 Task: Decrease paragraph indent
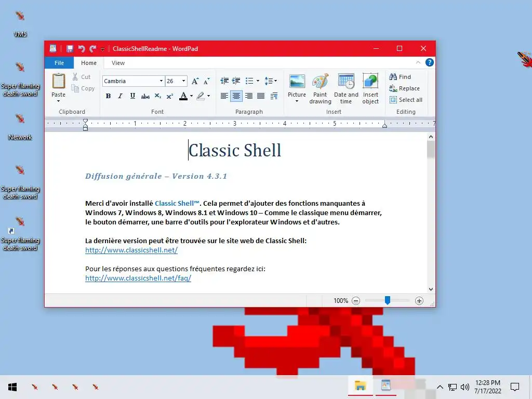[224, 81]
